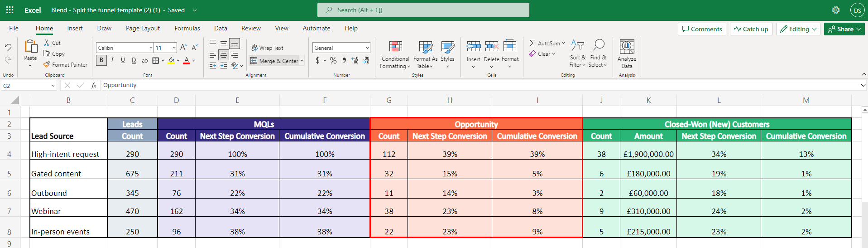The image size is (868, 248).
Task: Toggle center horizontal alignment
Action: tap(224, 55)
